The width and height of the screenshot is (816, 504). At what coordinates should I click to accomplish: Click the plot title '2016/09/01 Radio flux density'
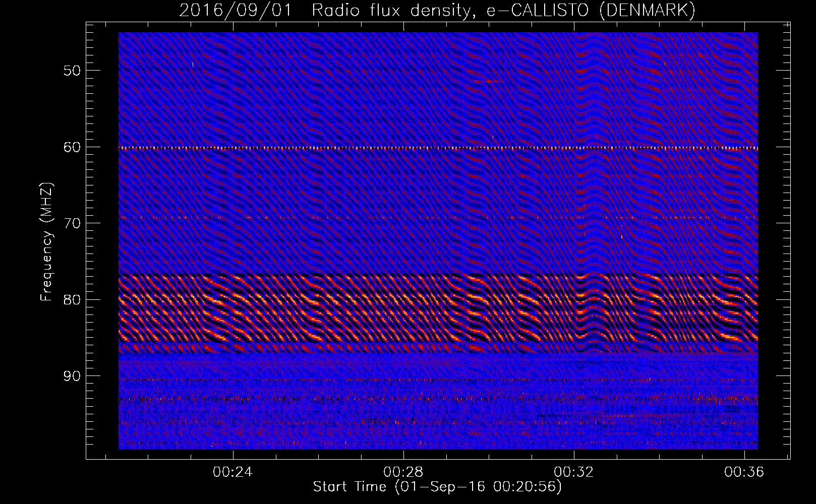click(437, 10)
